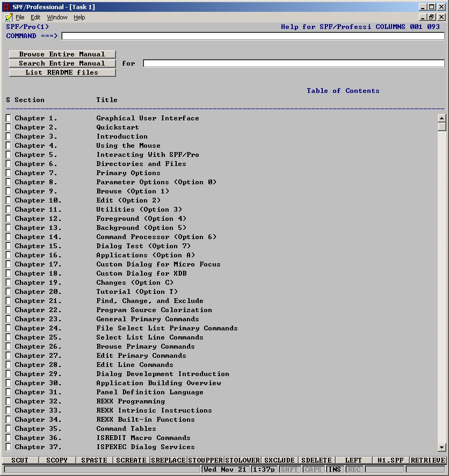This screenshot has width=449, height=476.
Task: Click the List README files button
Action: [62, 73]
